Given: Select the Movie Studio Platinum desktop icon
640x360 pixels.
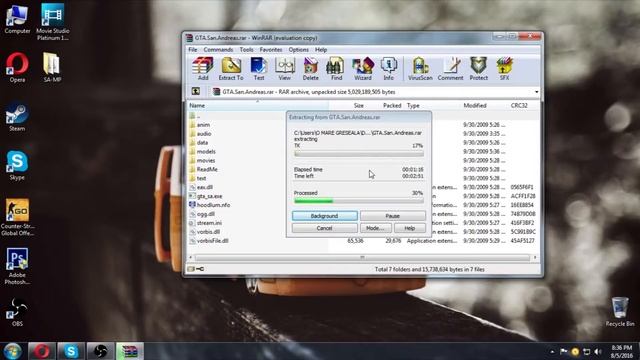Looking at the screenshot, I should pyautogui.click(x=53, y=22).
